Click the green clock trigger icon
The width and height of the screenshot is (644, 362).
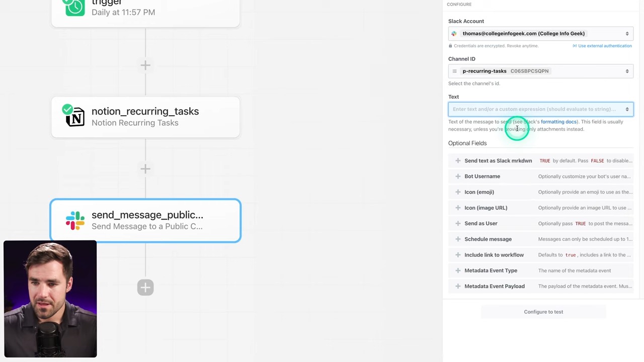(x=75, y=7)
